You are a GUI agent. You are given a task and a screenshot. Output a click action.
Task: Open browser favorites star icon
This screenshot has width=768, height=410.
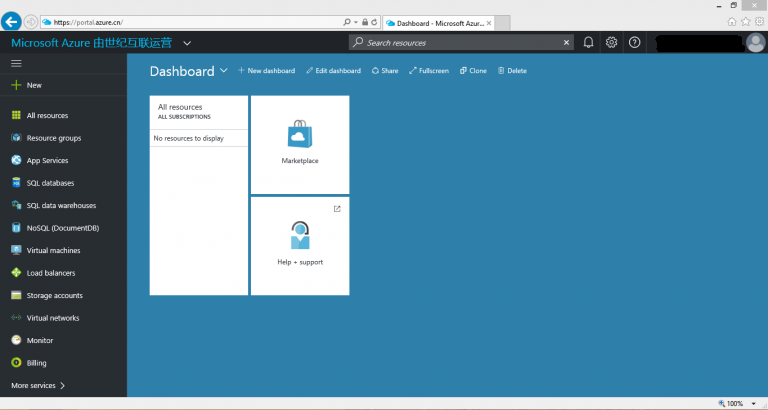tap(745, 22)
